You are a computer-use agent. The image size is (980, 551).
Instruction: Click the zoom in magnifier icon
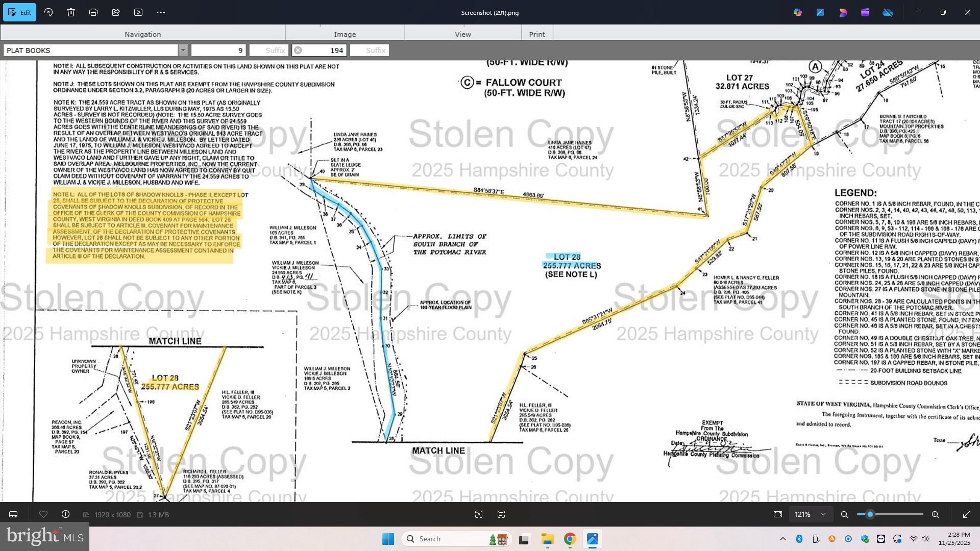pos(935,514)
